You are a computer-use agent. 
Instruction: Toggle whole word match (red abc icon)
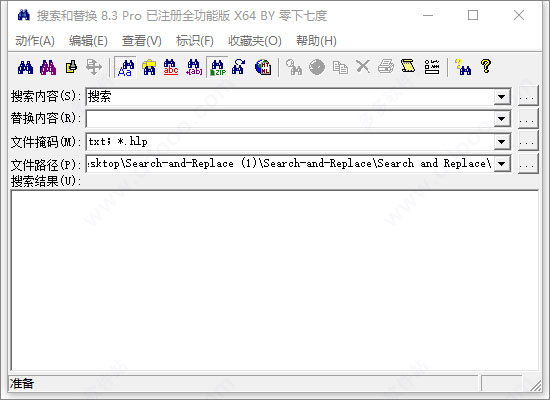[171, 67]
